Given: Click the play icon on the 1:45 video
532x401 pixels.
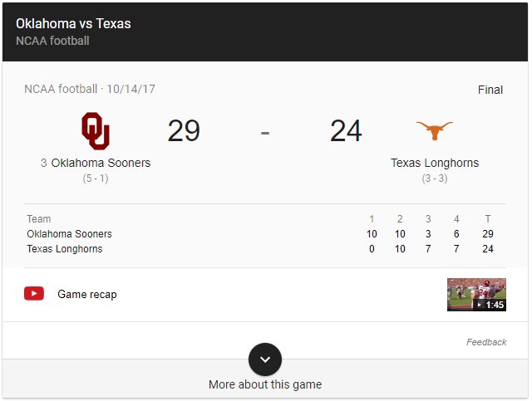Looking at the screenshot, I should 479,305.
